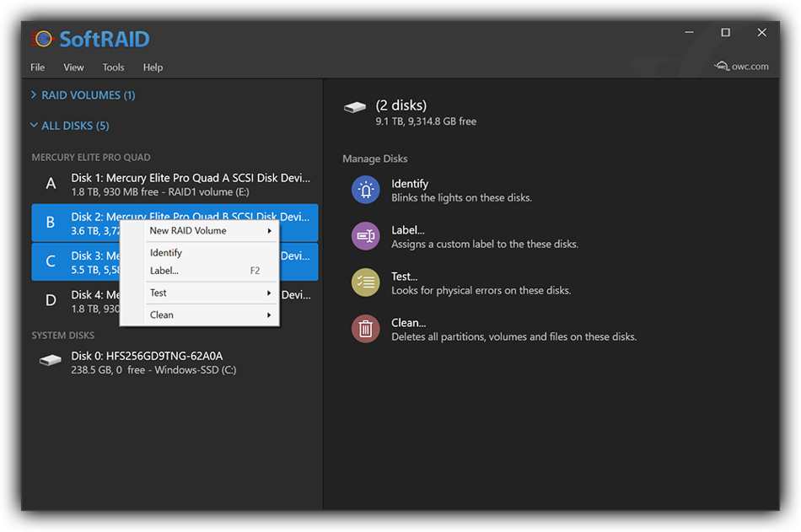
Task: Click the SoftRAID logo icon
Action: [43, 39]
